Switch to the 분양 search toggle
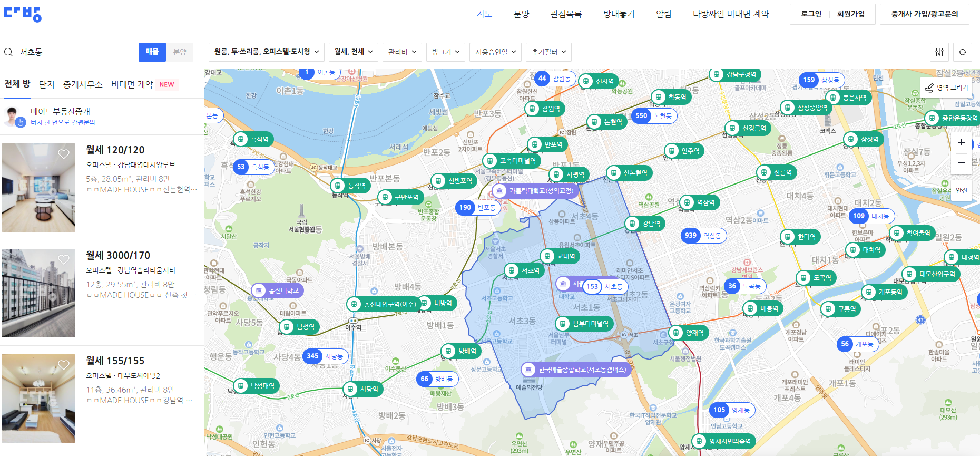The width and height of the screenshot is (980, 456). [x=180, y=52]
